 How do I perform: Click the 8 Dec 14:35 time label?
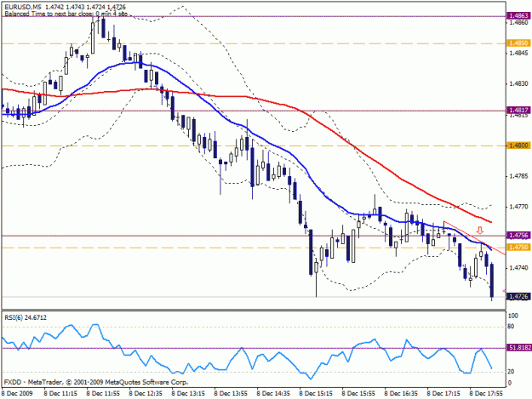273,394
